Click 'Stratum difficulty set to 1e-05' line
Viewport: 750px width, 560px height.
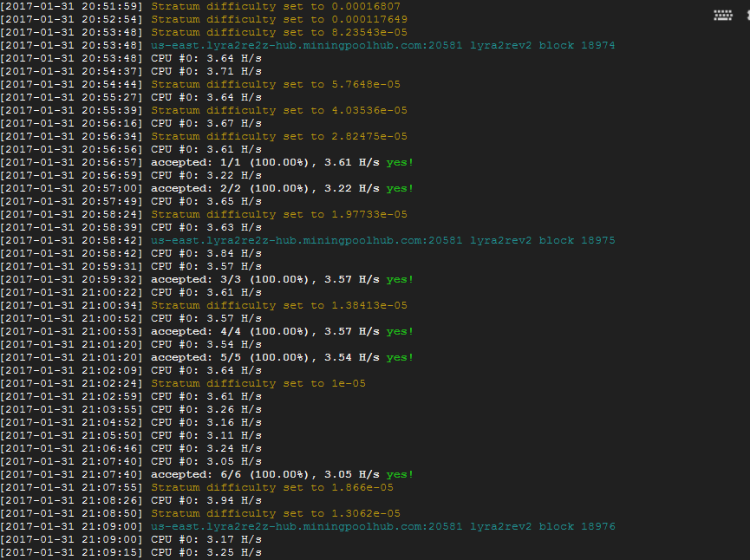[183, 383]
